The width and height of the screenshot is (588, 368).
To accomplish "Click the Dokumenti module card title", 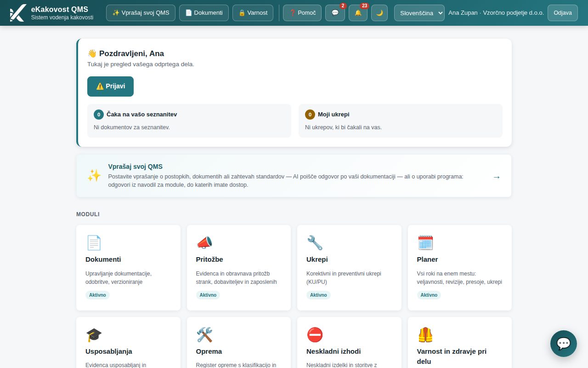I will (103, 259).
